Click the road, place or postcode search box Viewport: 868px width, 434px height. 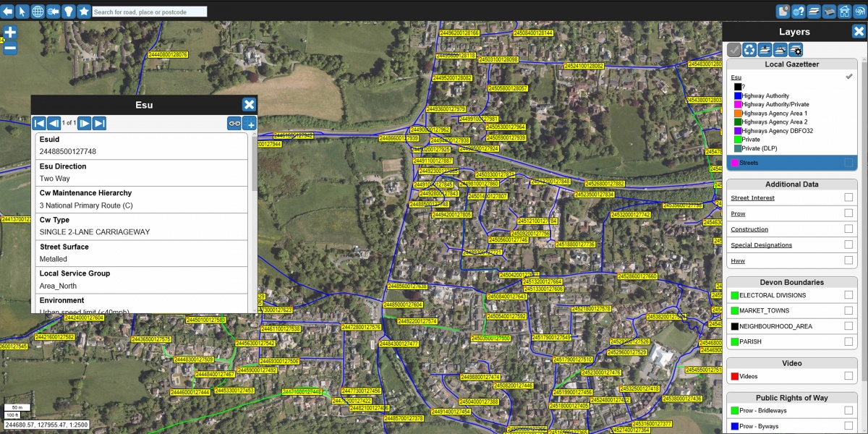click(150, 12)
